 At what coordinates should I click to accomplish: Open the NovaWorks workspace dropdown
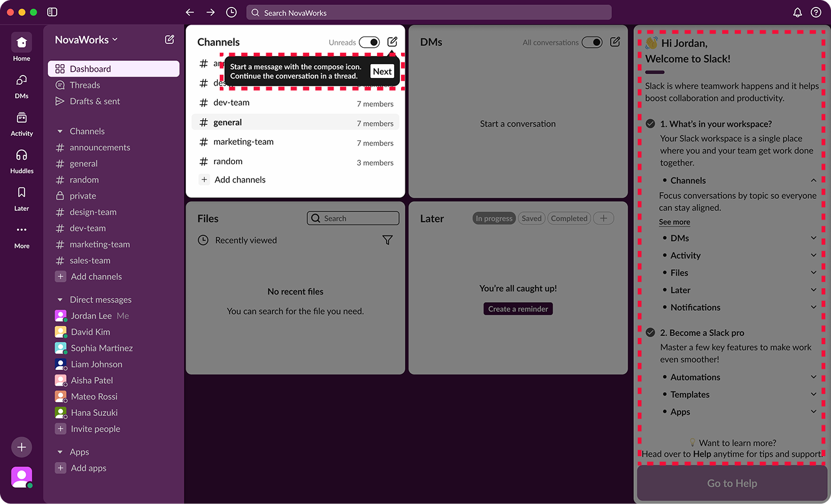(x=86, y=40)
